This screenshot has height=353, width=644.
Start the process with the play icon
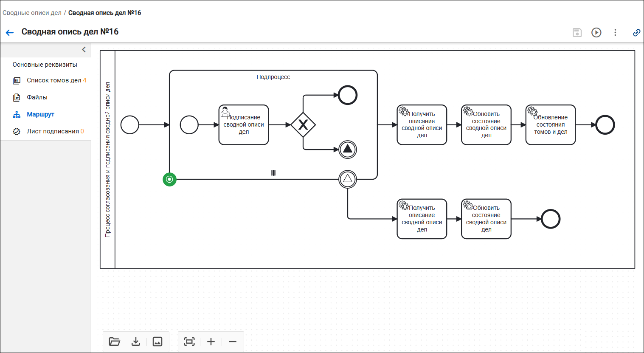coord(596,32)
